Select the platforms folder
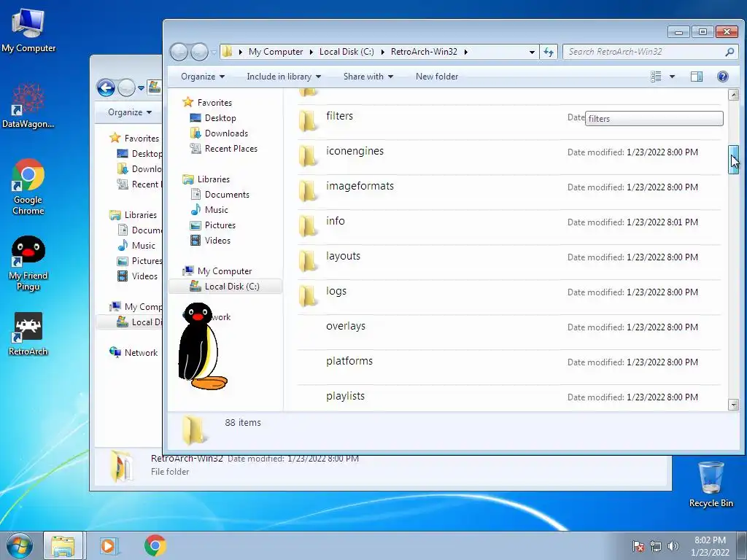 [x=508, y=366]
